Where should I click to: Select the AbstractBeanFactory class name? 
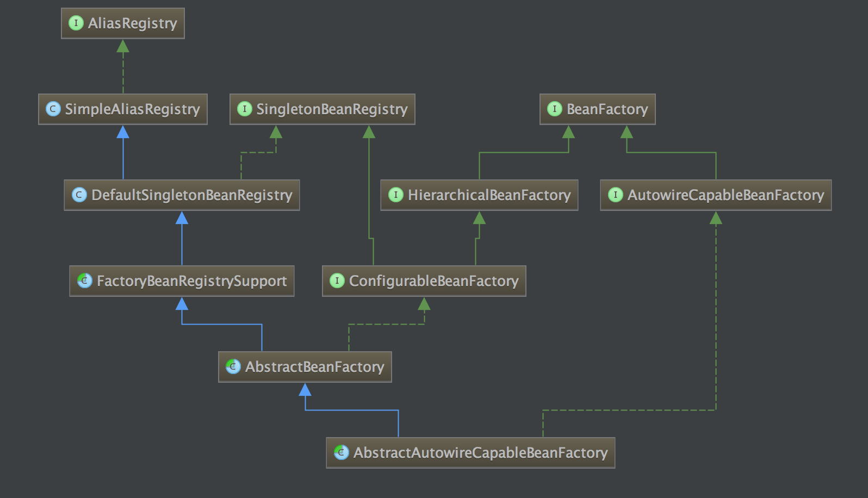(x=314, y=367)
